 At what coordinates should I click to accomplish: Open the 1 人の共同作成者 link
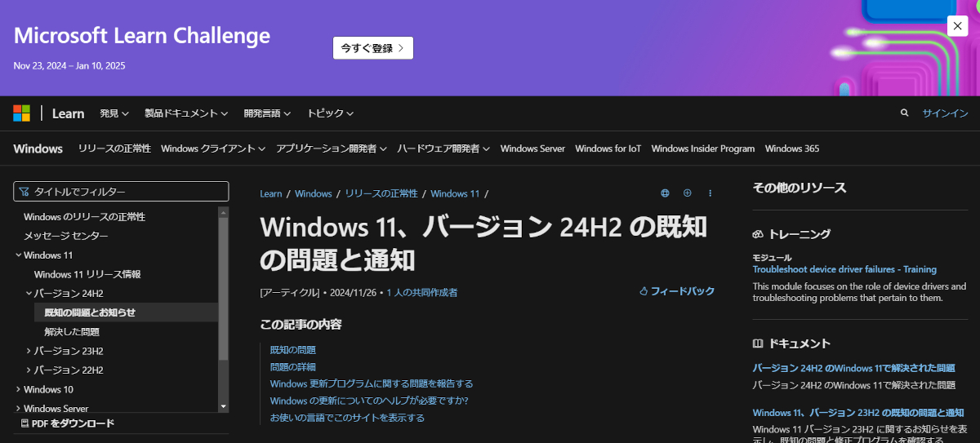pyautogui.click(x=422, y=292)
